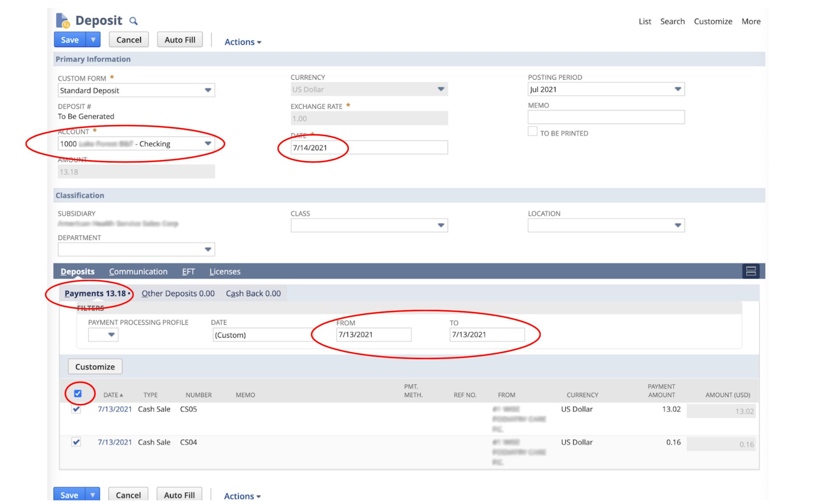Open the Posting Period dropdown
Viewport: 814px width, 504px height.
pyautogui.click(x=678, y=89)
